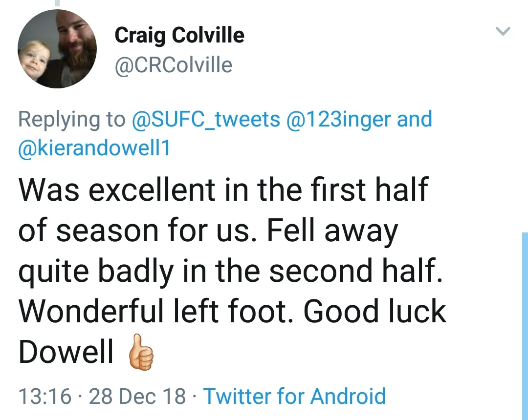This screenshot has width=528, height=420.
Task: Click the thread connector line above the avatar
Action: point(57,3)
